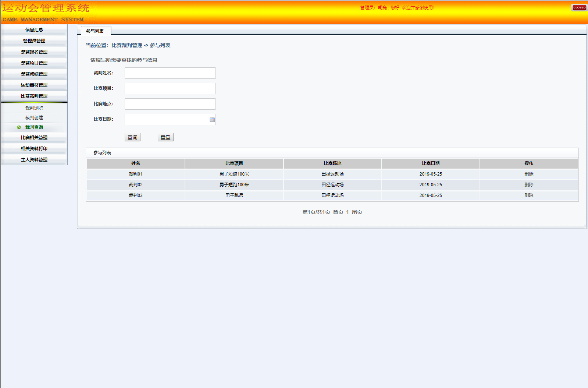Viewport: 588px width, 388px height.
Task: Select the 裁判03 name cell
Action: (136, 195)
